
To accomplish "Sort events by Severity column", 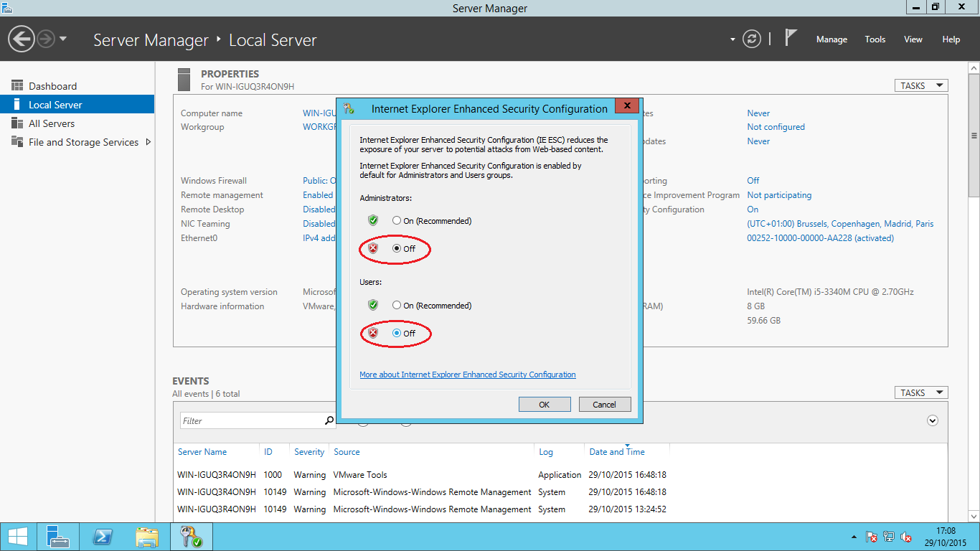I will tap(309, 452).
